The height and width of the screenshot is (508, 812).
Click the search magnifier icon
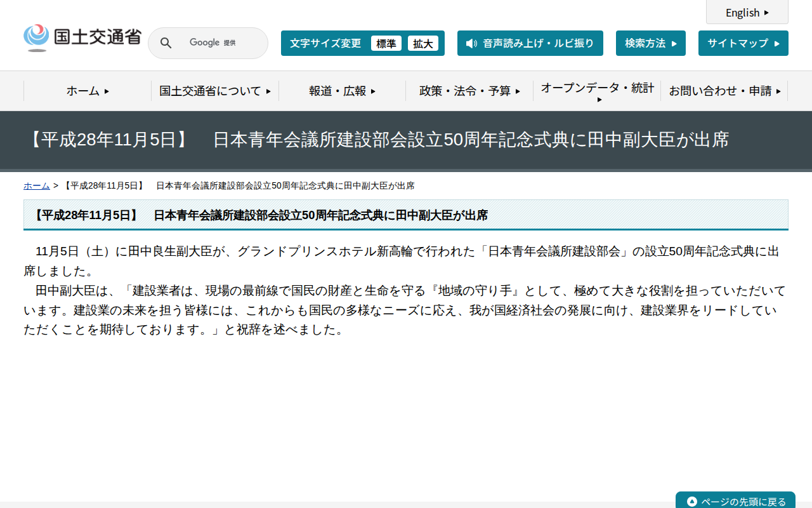(x=166, y=43)
